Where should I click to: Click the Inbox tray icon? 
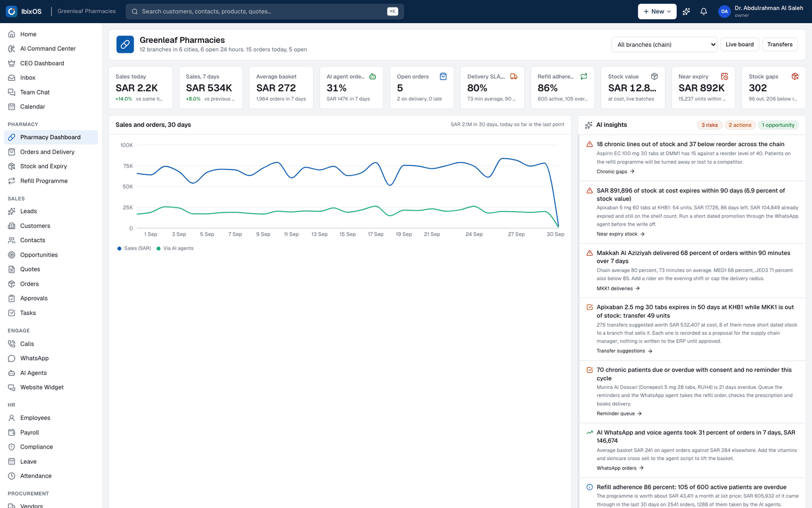pos(12,78)
